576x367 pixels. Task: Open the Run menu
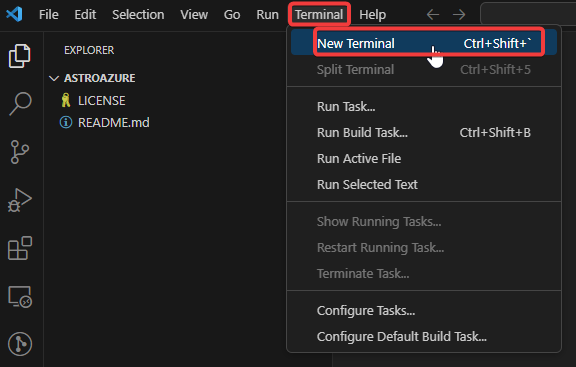pos(267,15)
